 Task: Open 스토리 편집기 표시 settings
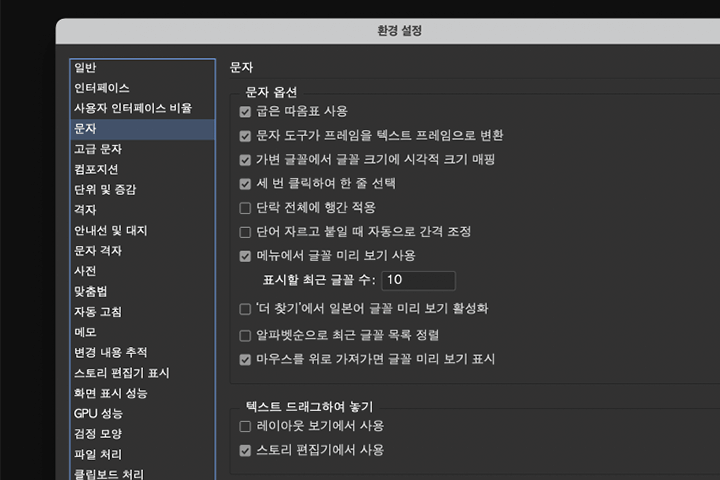tap(142, 373)
